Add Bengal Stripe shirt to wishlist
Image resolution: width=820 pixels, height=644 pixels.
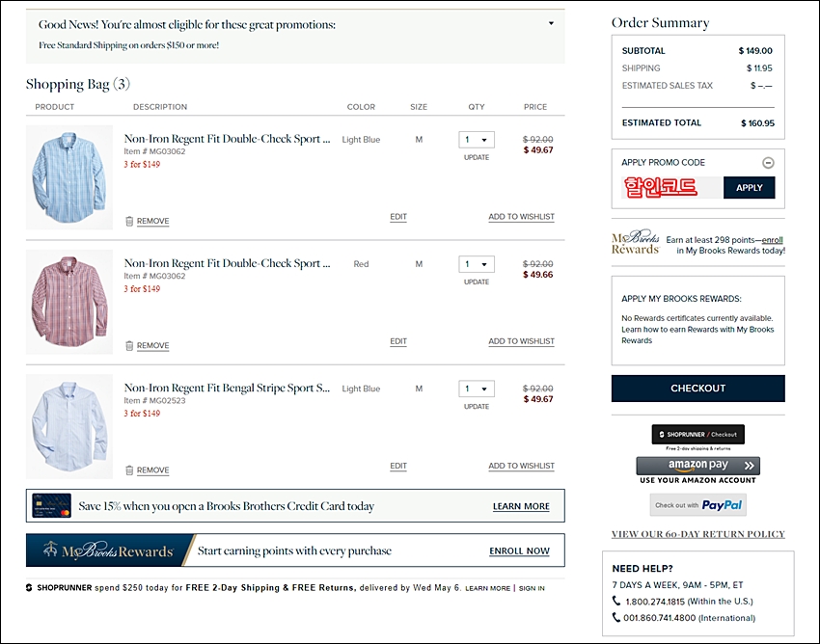point(521,466)
